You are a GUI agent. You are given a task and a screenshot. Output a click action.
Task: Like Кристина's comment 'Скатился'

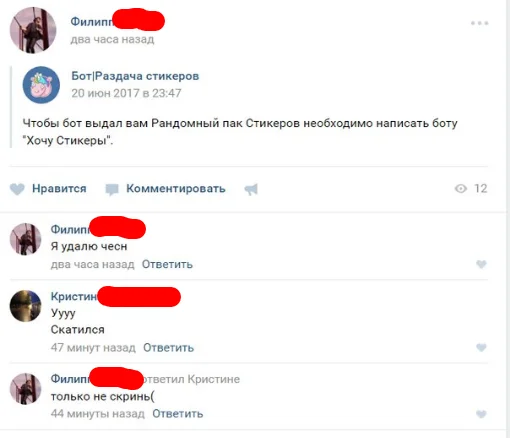tap(481, 348)
